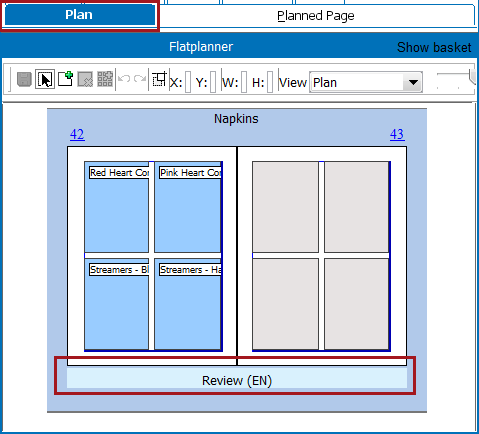Click the X coordinate input field
Viewport: 479px width, 434px height.
(188, 82)
